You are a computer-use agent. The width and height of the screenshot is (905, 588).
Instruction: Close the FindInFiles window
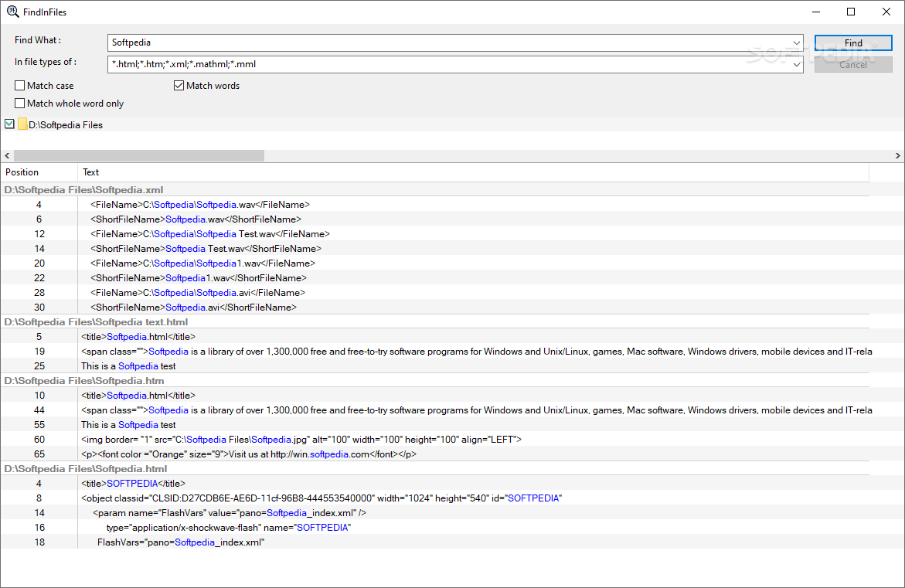[886, 12]
